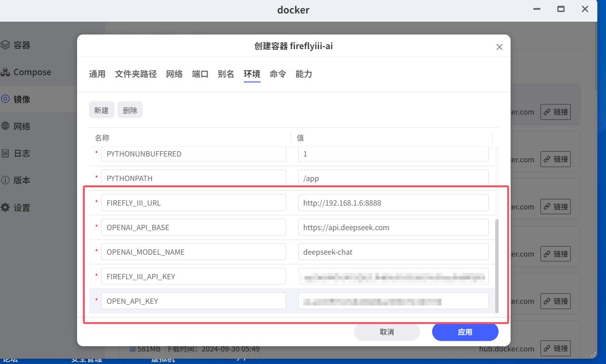Click the 链接 button in the 581MB row
The width and height of the screenshot is (606, 364).
(555, 348)
